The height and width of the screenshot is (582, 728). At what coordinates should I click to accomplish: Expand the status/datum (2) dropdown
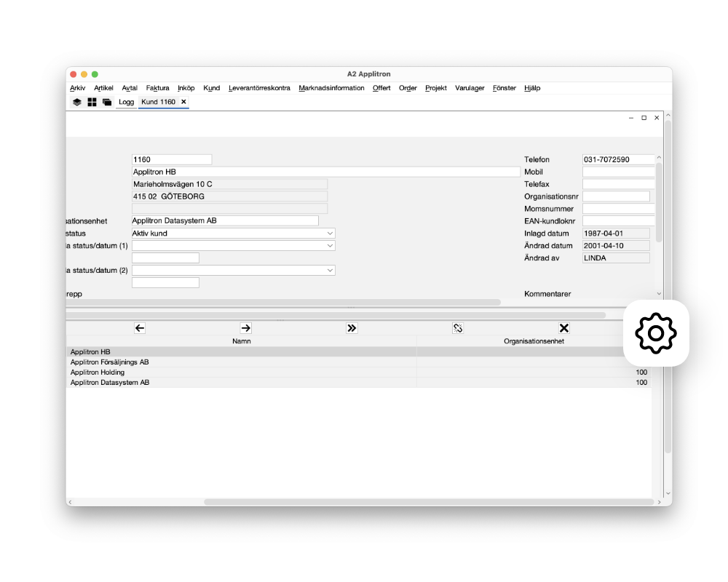(x=330, y=270)
